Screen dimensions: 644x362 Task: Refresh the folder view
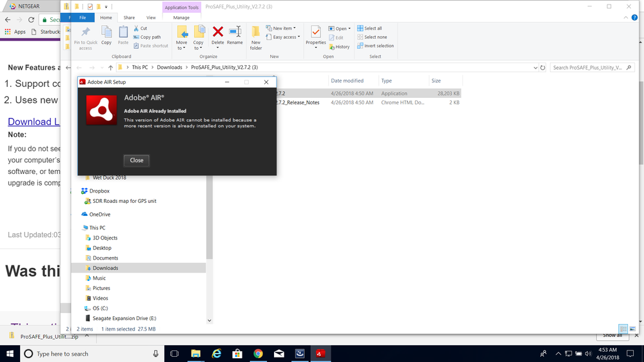543,68
